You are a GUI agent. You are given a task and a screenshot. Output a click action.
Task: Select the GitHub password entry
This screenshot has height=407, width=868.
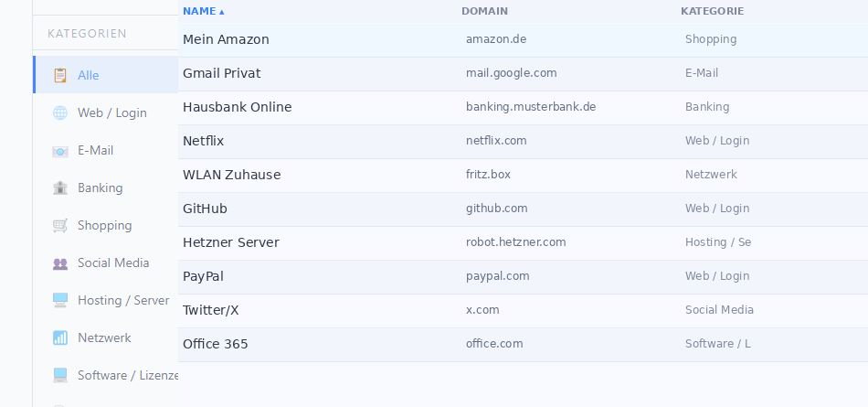coord(205,209)
